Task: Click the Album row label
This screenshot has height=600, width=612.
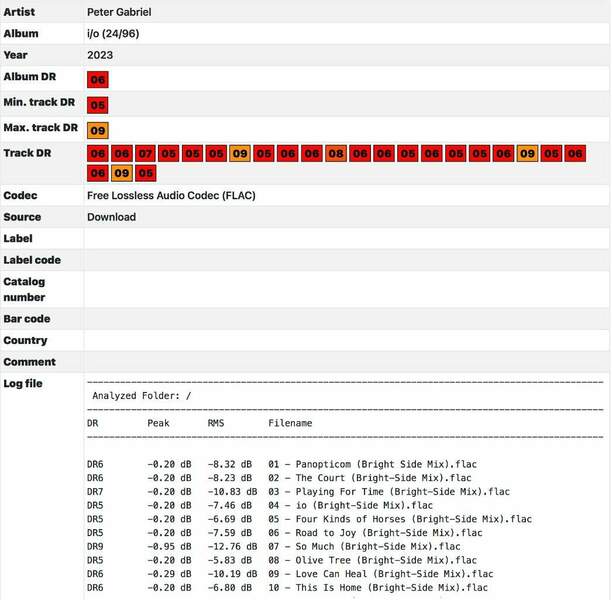Action: pos(21,34)
